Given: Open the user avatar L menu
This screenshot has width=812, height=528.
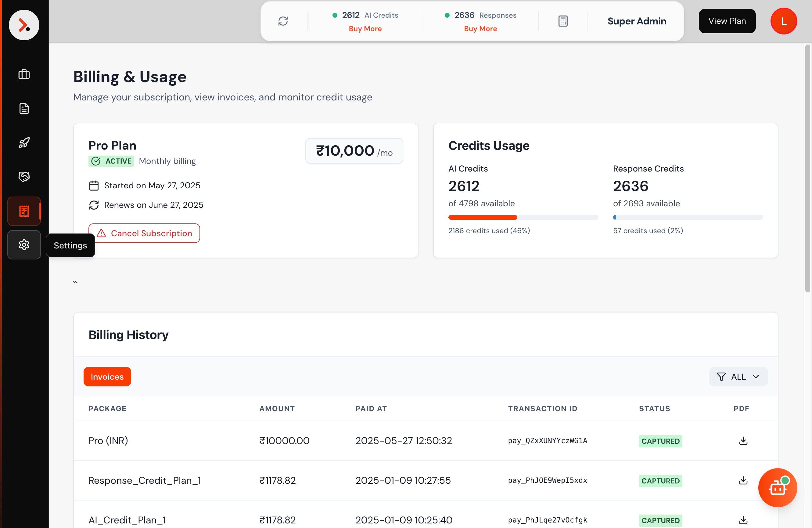Looking at the screenshot, I should coord(783,21).
